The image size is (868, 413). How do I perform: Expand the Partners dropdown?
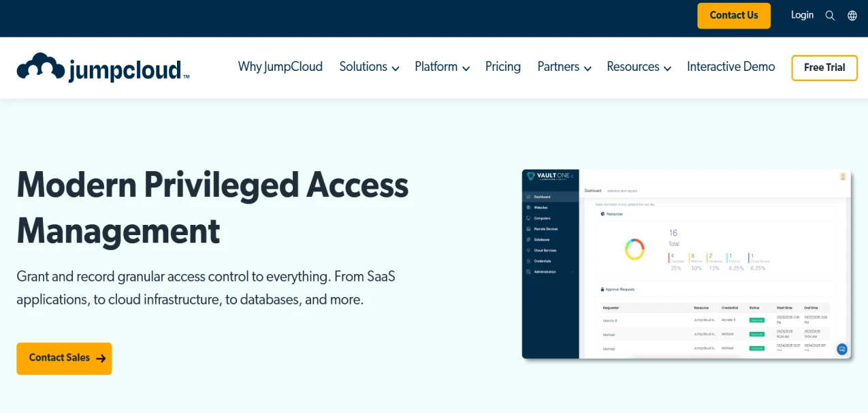pyautogui.click(x=564, y=67)
